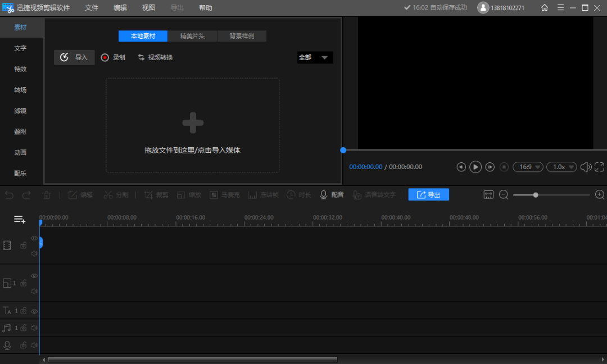This screenshot has height=364, width=607.
Task: Expand the 16:9 aspect ratio dropdown
Action: tap(527, 167)
